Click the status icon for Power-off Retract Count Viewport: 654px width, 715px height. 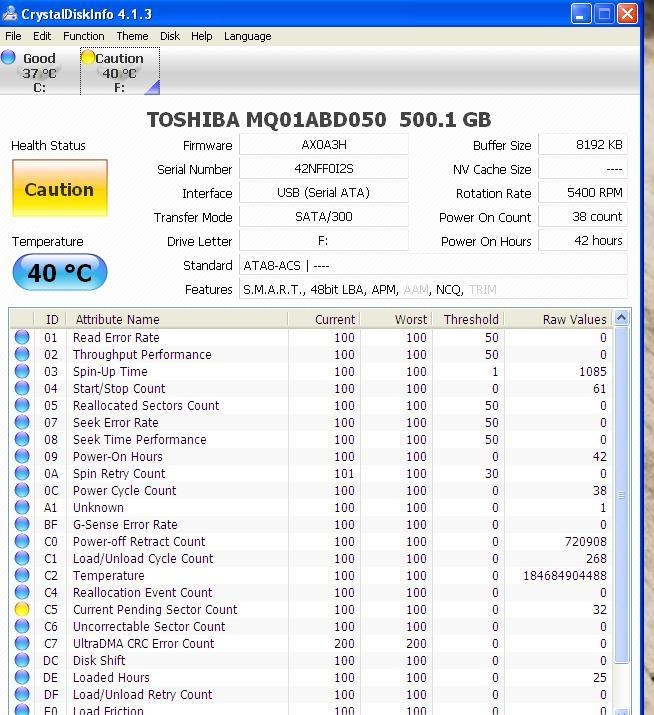pyautogui.click(x=22, y=541)
